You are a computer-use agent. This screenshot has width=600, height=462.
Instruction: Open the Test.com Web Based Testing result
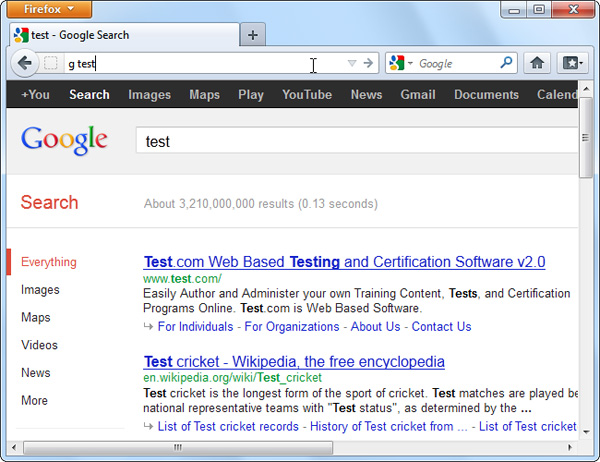point(344,262)
